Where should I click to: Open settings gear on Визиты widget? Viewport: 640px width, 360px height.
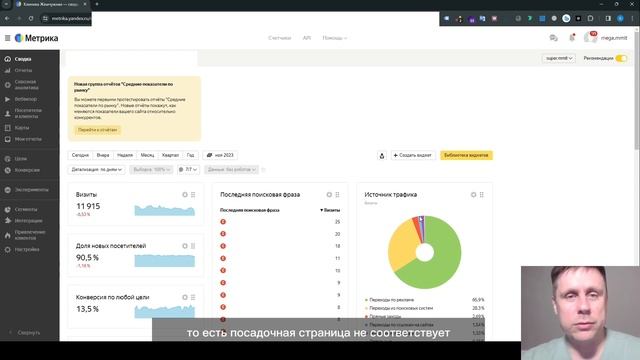tap(185, 195)
